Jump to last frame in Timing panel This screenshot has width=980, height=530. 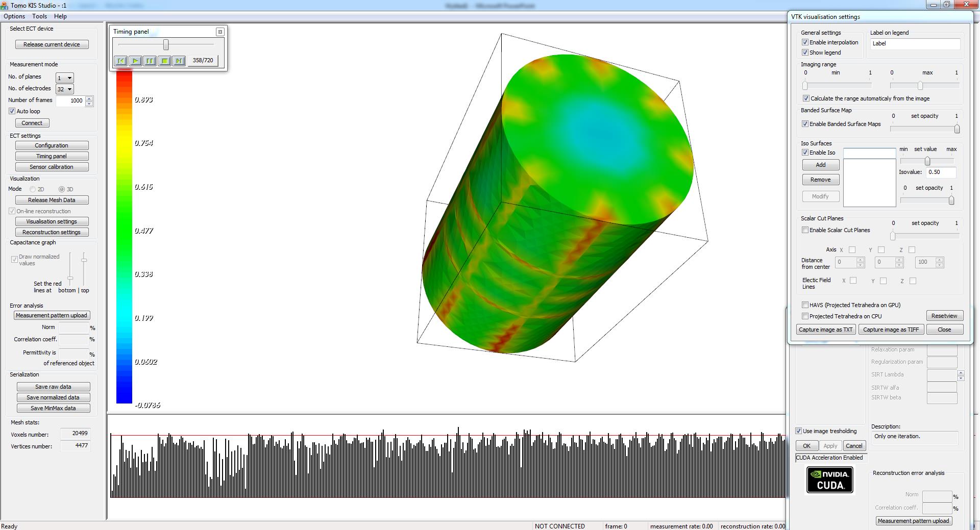coord(179,61)
